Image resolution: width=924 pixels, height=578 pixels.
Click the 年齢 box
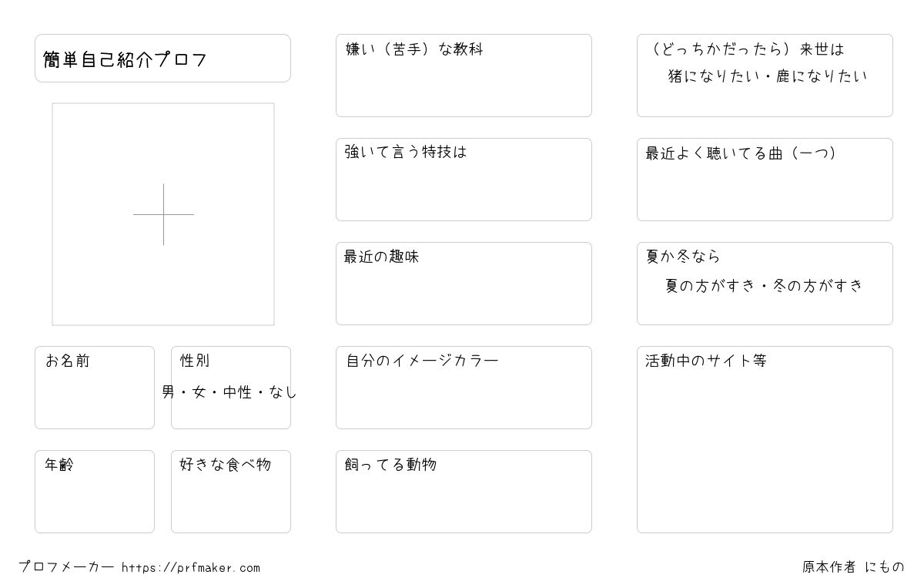click(x=94, y=499)
